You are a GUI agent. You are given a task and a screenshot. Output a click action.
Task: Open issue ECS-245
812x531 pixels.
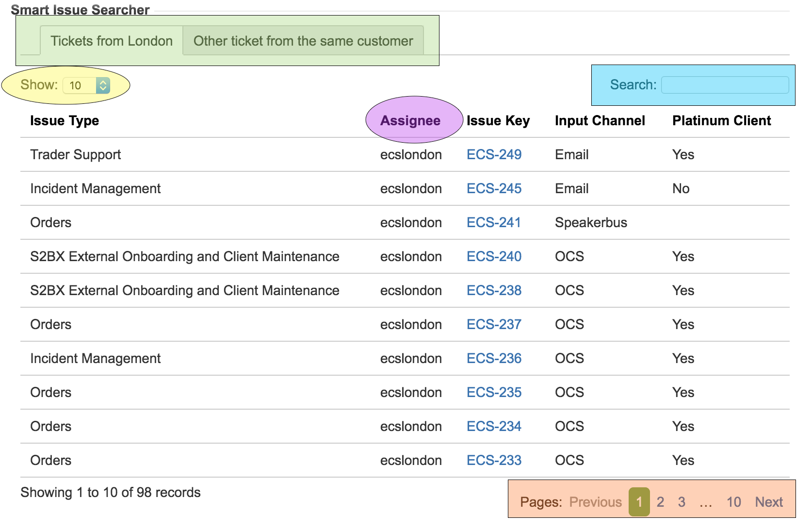point(494,188)
